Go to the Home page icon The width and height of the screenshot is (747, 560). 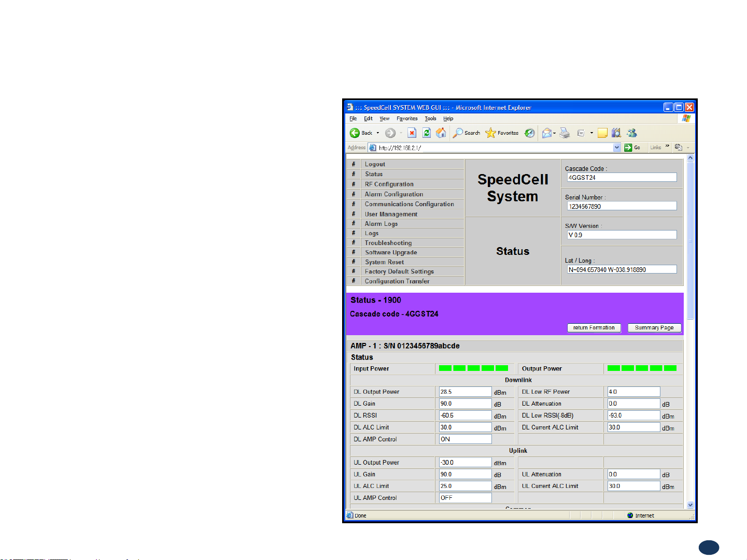click(441, 133)
